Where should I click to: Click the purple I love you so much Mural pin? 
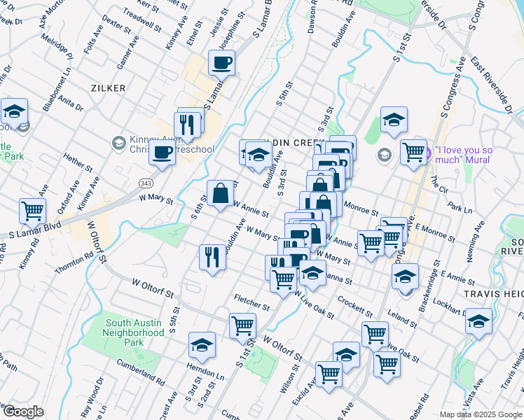coord(429,154)
